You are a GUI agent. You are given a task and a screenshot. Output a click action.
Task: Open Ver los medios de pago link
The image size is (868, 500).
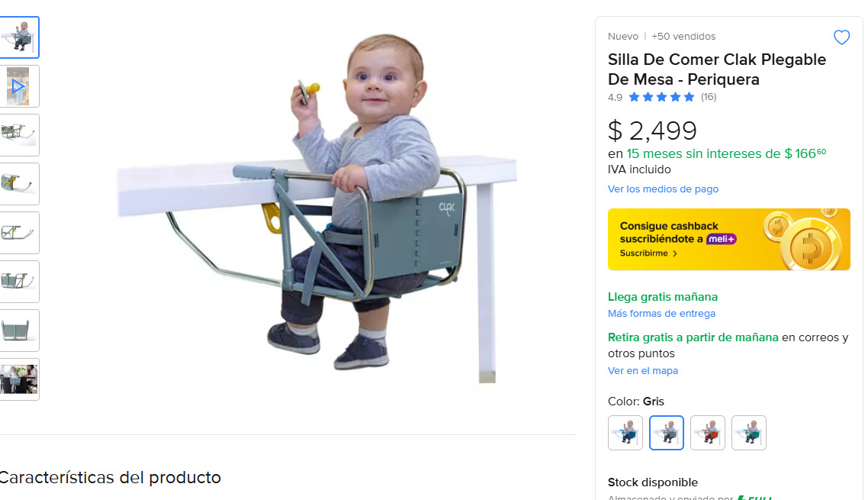coord(663,189)
